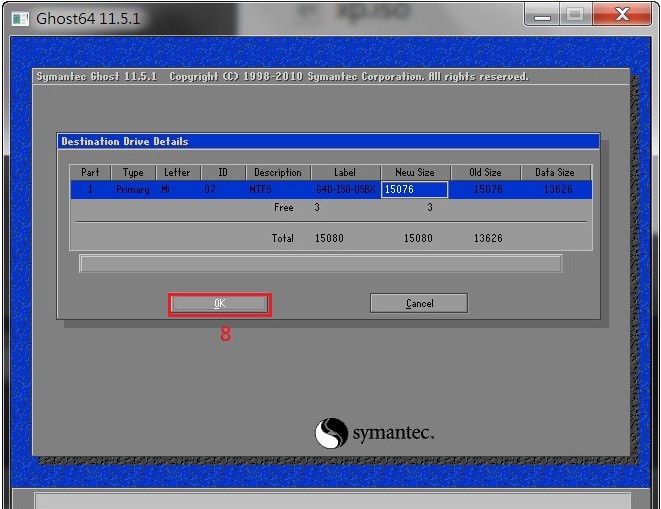Click the Letter column header
Image resolution: width=661 pixels, height=509 pixels.
[177, 172]
